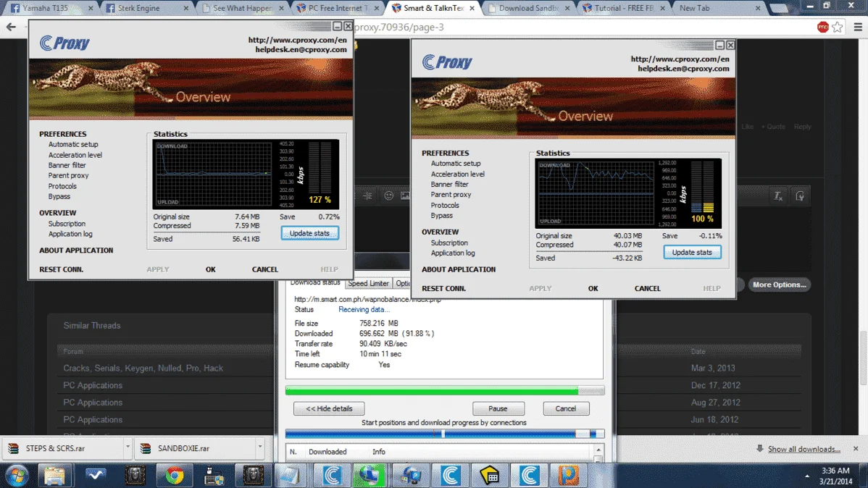Switch to the See What Happen tab
This screenshot has width=868, height=488.
click(243, 8)
